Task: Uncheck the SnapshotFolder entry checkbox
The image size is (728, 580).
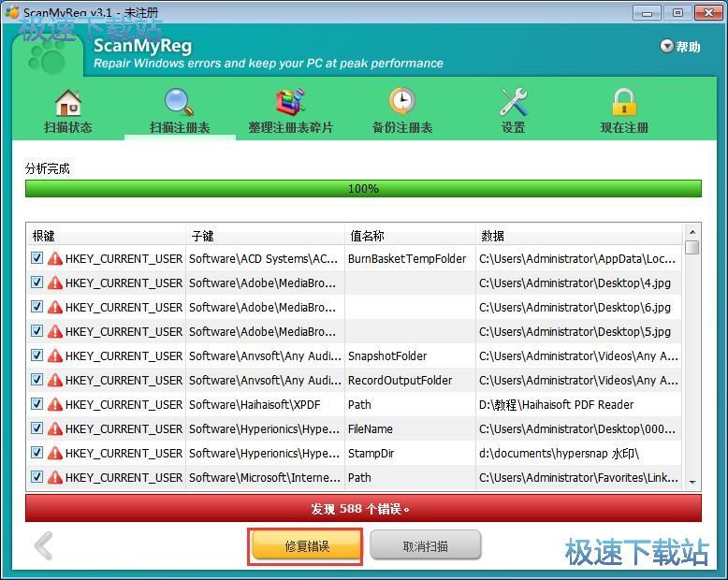Action: click(36, 355)
